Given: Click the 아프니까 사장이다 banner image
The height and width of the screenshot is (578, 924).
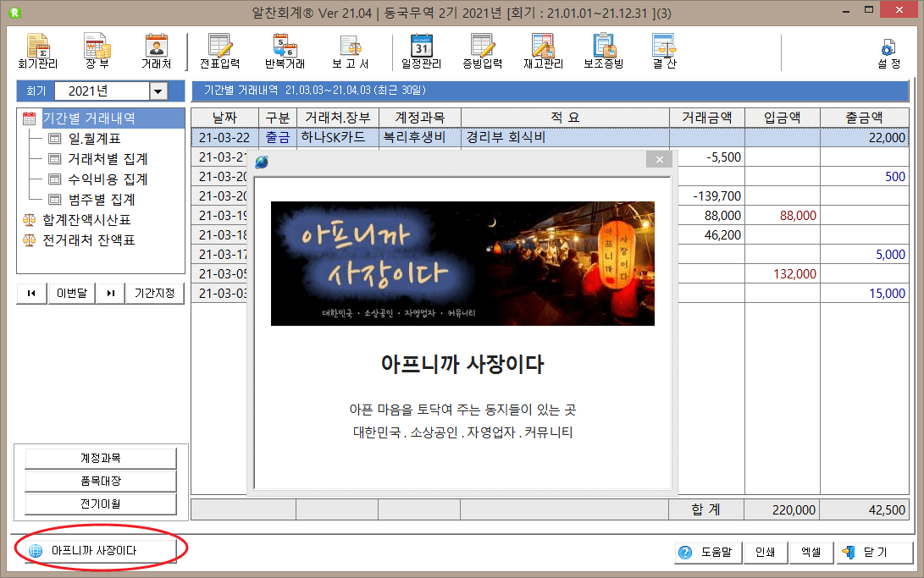Looking at the screenshot, I should tap(462, 264).
